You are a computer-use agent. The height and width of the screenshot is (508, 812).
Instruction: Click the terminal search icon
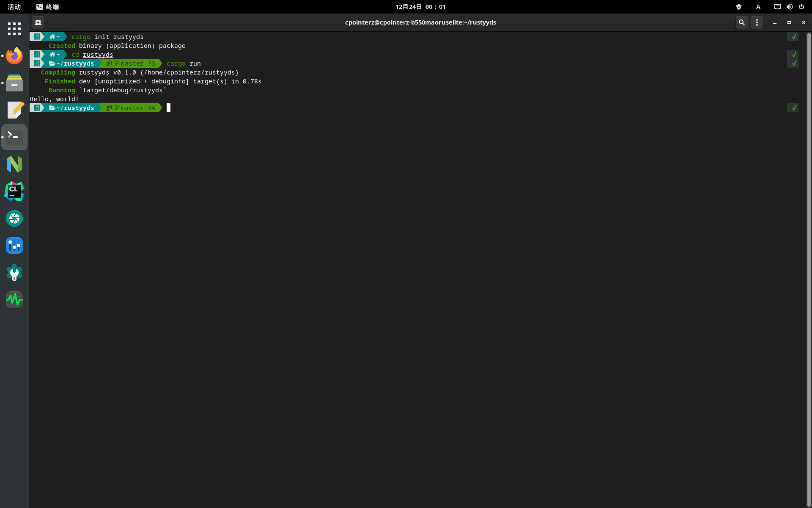coord(741,22)
